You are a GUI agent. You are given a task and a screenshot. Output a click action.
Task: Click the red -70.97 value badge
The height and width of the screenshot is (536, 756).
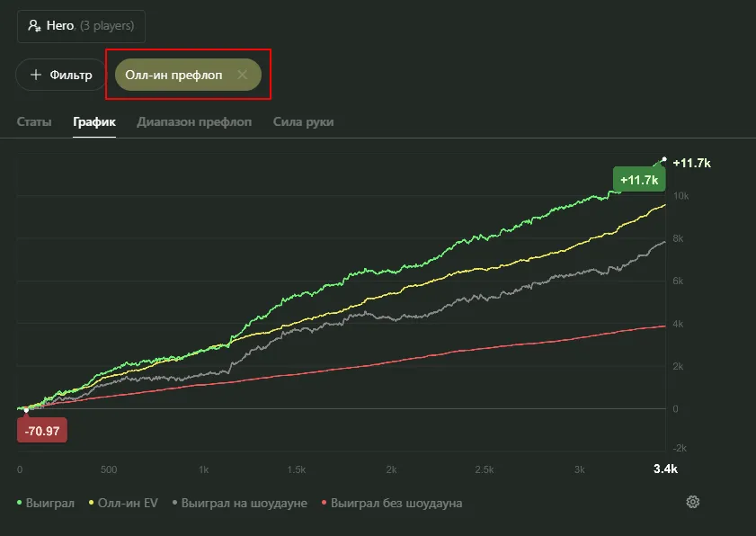pyautogui.click(x=42, y=431)
